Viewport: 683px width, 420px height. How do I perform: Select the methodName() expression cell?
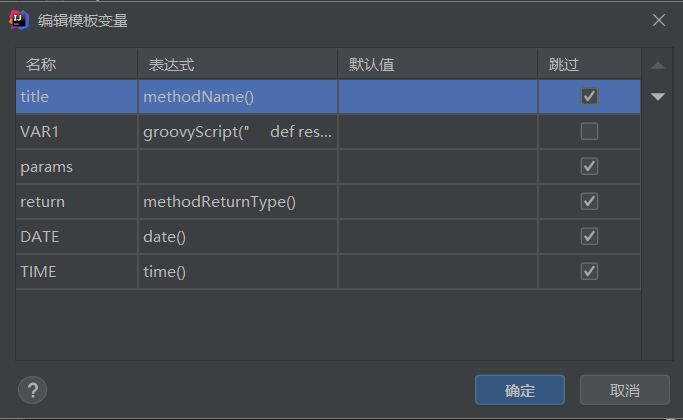coord(237,97)
